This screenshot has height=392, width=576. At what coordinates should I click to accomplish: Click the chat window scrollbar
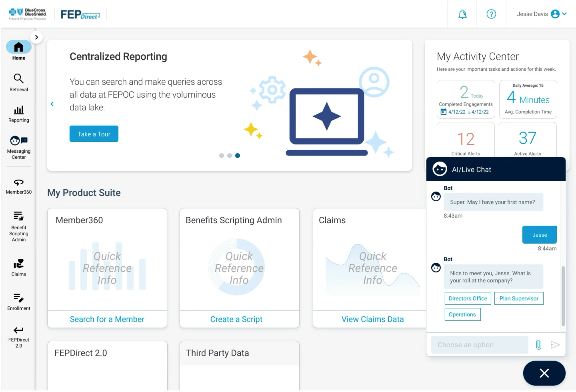click(563, 296)
